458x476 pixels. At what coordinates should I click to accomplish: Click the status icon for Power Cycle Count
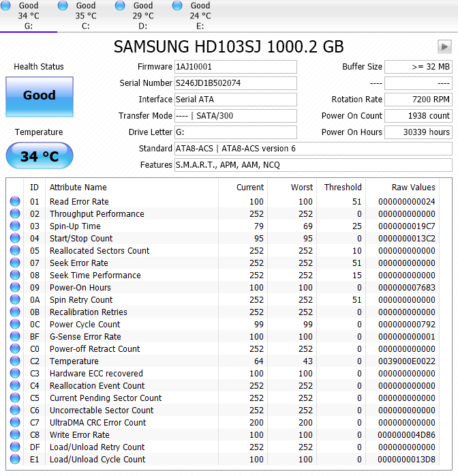(15, 324)
